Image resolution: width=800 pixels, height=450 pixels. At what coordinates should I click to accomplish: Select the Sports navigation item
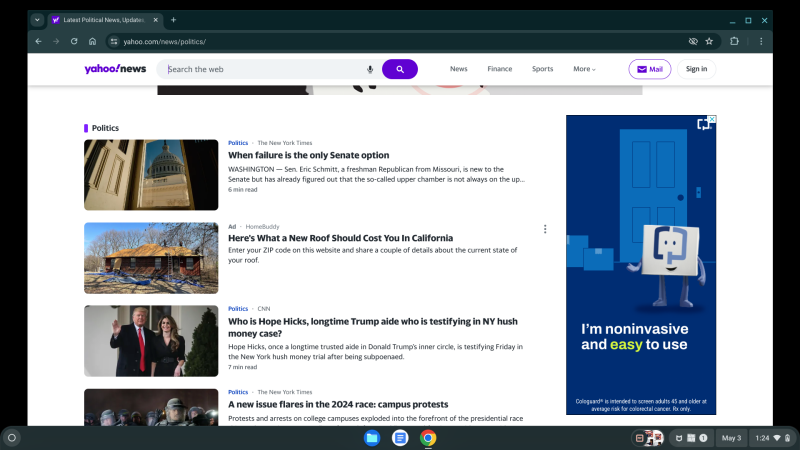point(542,69)
